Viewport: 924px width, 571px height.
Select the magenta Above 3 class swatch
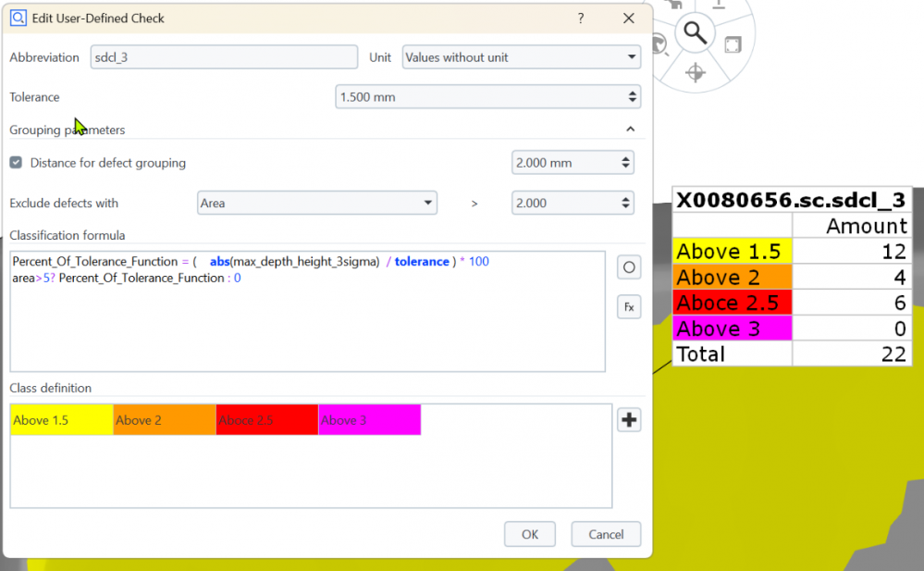(x=369, y=420)
